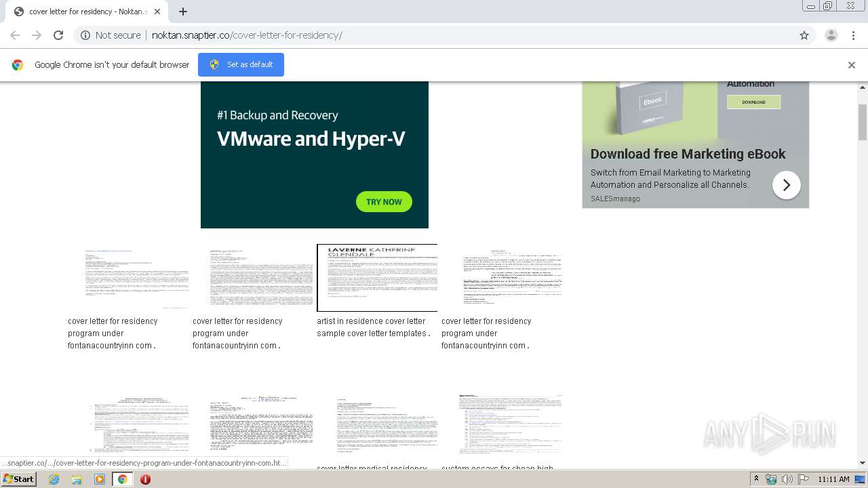Open the Chrome profile avatar
The width and height of the screenshot is (868, 488).
tap(831, 35)
